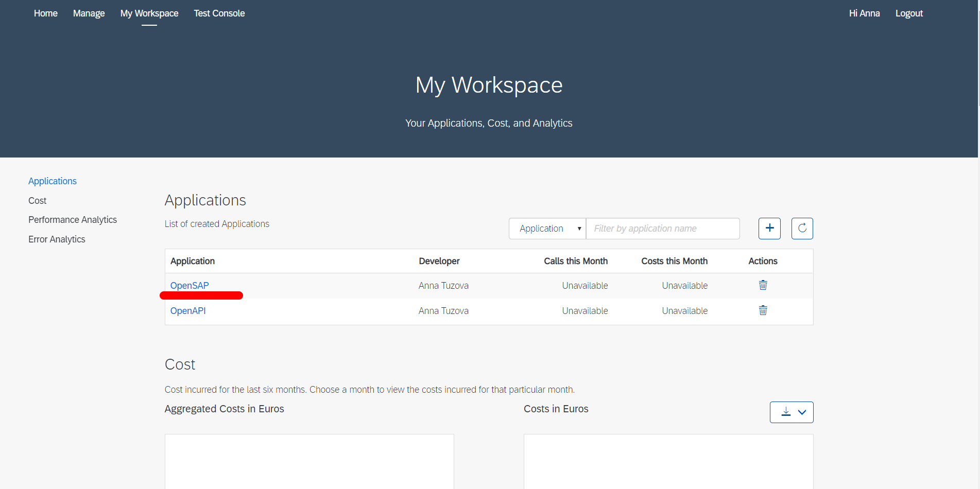The height and width of the screenshot is (489, 980).
Task: Go to the Home menu item
Action: tap(45, 13)
